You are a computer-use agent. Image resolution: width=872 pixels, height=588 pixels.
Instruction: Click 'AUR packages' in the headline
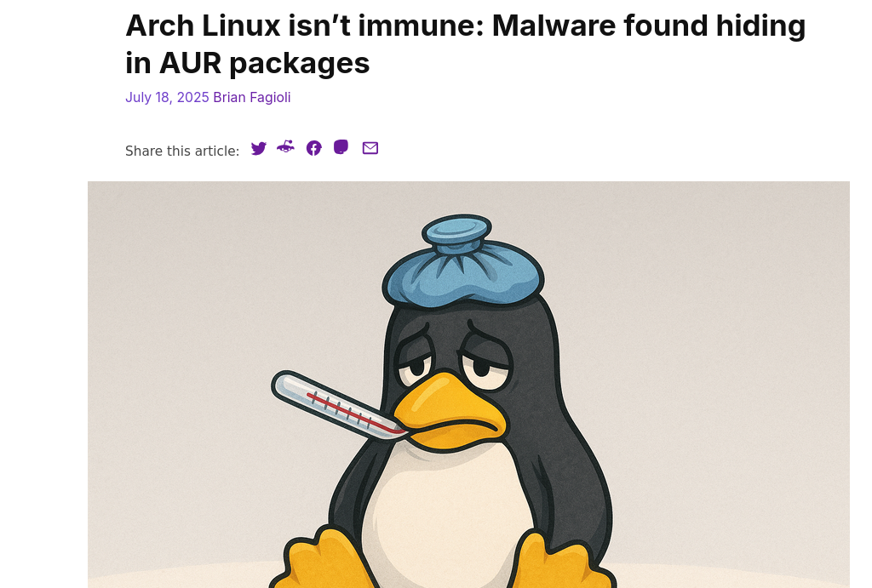264,63
